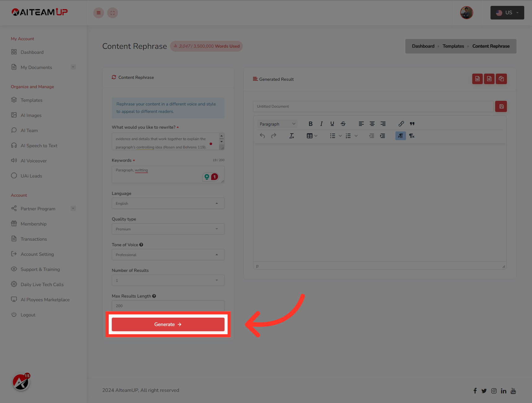This screenshot has height=403, width=532.
Task: Align text right in editor
Action: click(383, 124)
